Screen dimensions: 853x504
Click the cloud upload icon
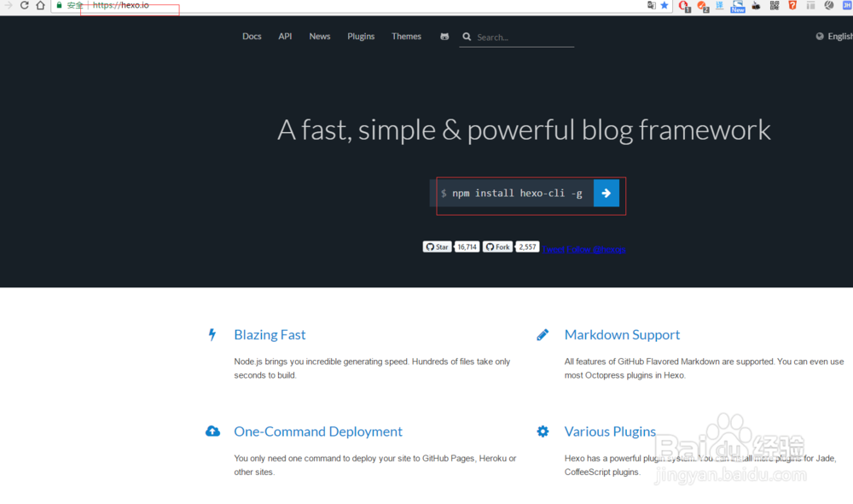coord(212,432)
